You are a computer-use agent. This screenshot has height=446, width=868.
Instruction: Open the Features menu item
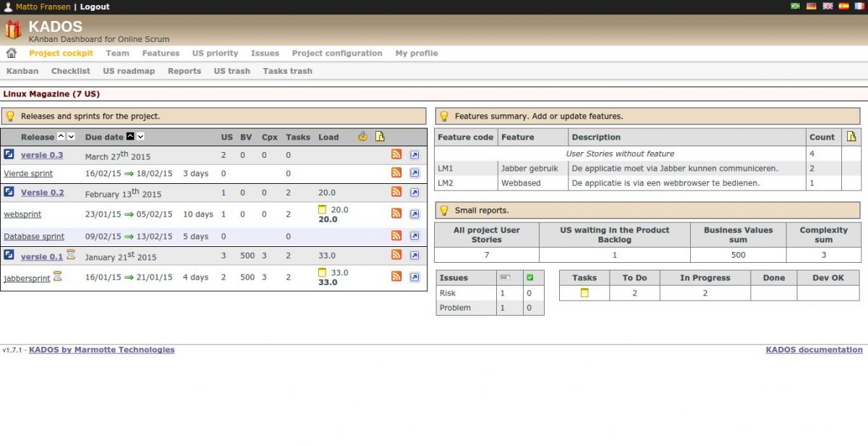pos(161,53)
